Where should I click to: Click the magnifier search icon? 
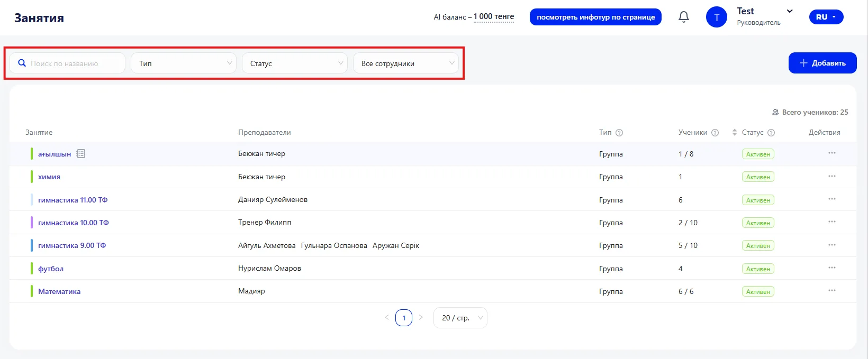point(22,63)
